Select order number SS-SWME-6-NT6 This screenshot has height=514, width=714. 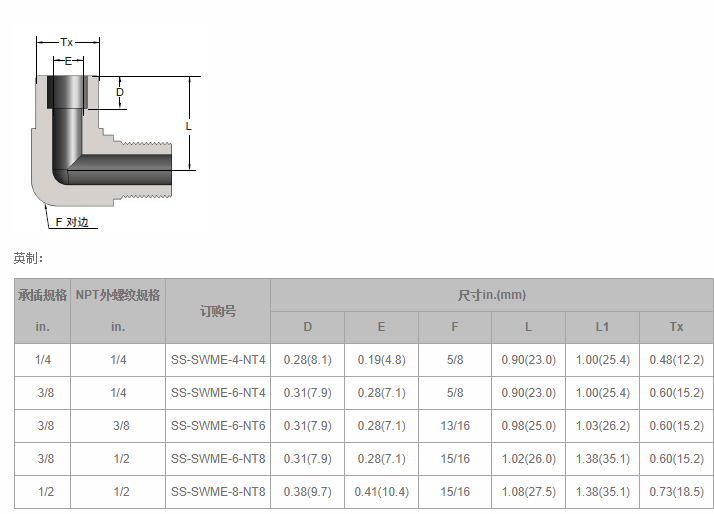[218, 426]
